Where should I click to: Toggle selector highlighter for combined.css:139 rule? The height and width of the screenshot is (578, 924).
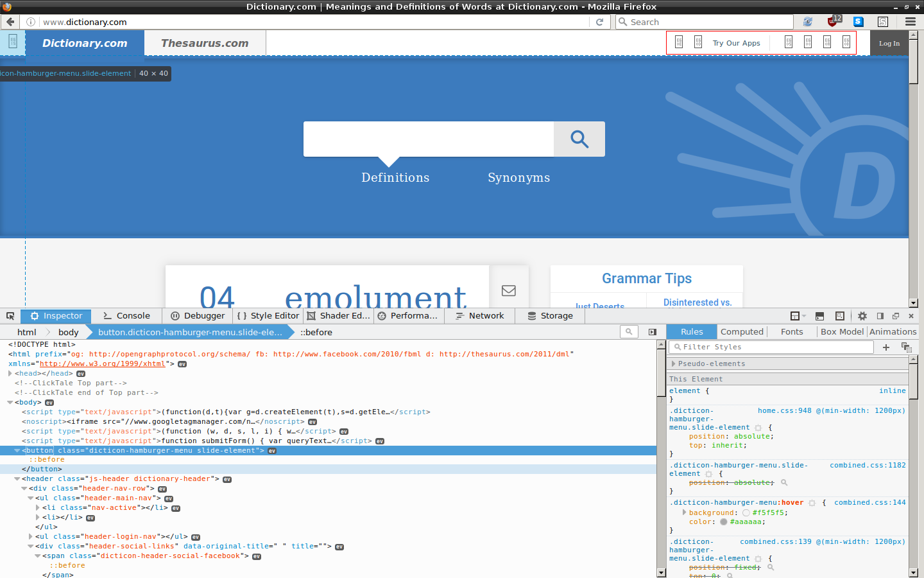[x=758, y=559]
